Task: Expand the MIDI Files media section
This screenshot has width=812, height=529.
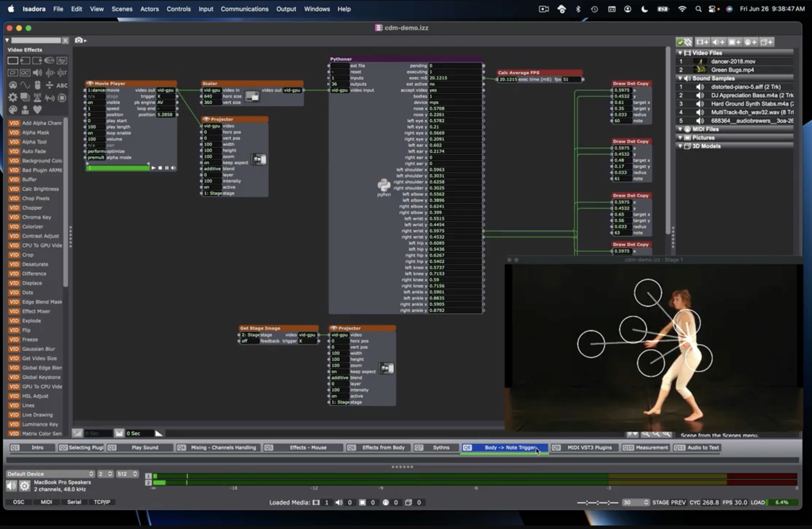Action: pyautogui.click(x=680, y=129)
